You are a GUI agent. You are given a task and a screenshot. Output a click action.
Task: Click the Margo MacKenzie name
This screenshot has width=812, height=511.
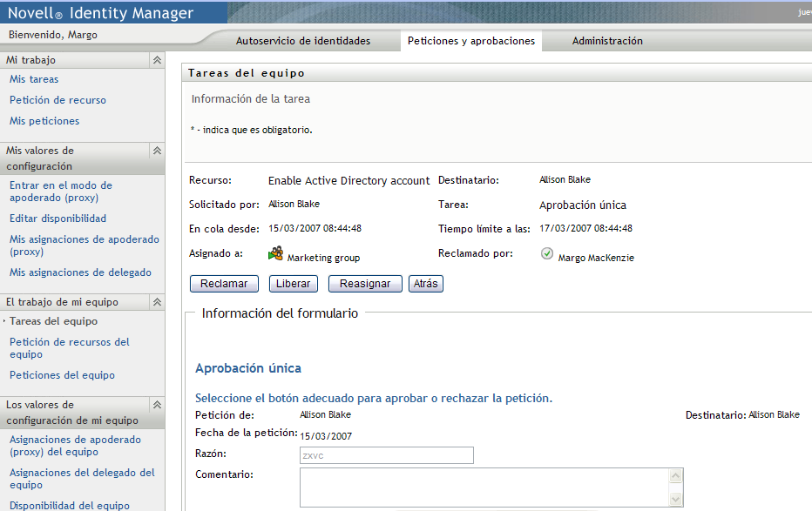pos(596,258)
